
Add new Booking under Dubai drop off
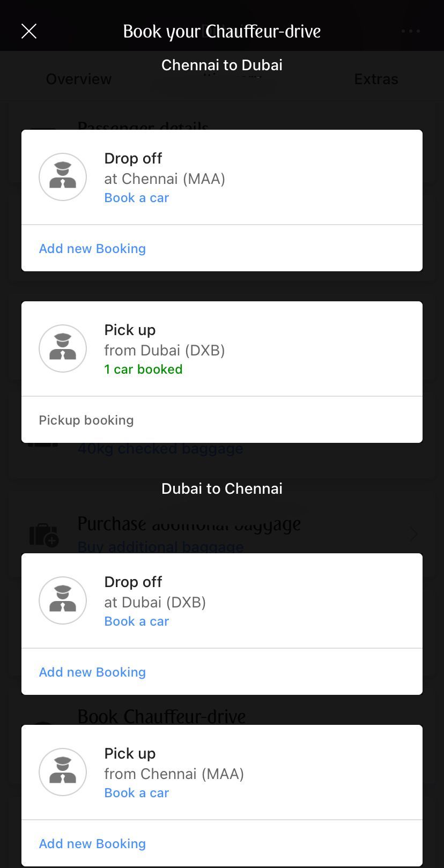click(92, 672)
